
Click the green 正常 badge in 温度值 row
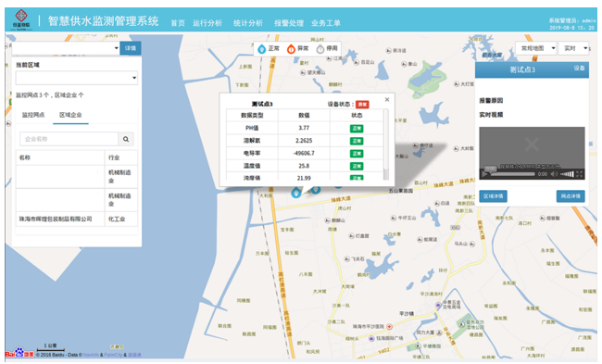click(x=357, y=167)
